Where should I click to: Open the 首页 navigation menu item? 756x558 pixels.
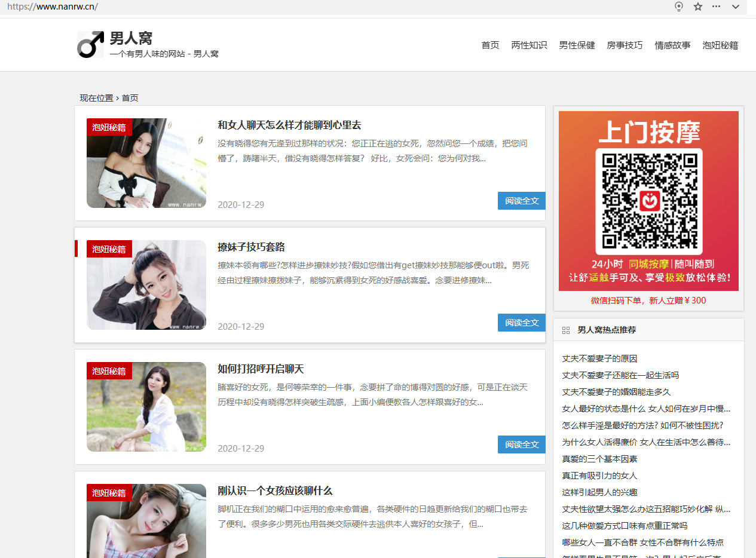click(x=490, y=45)
